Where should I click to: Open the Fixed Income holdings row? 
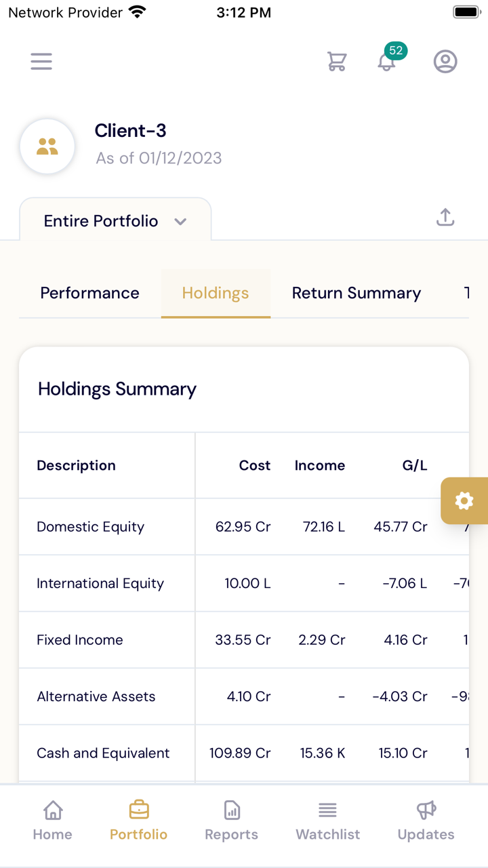[80, 640]
